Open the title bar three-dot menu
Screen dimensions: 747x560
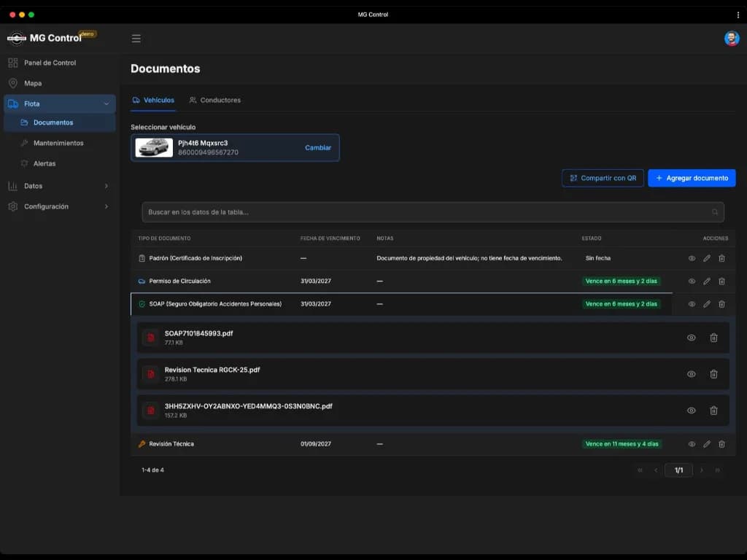click(738, 15)
